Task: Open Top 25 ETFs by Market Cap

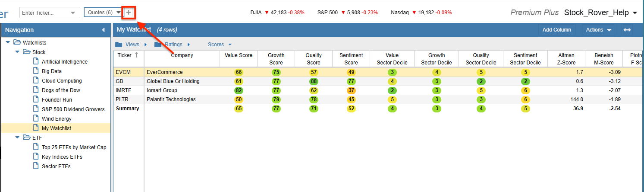Action: click(x=74, y=147)
